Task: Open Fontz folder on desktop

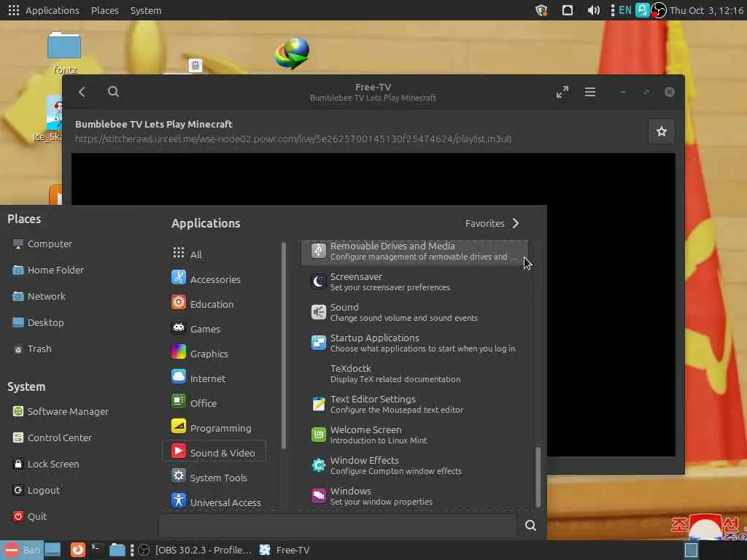Action: click(64, 52)
